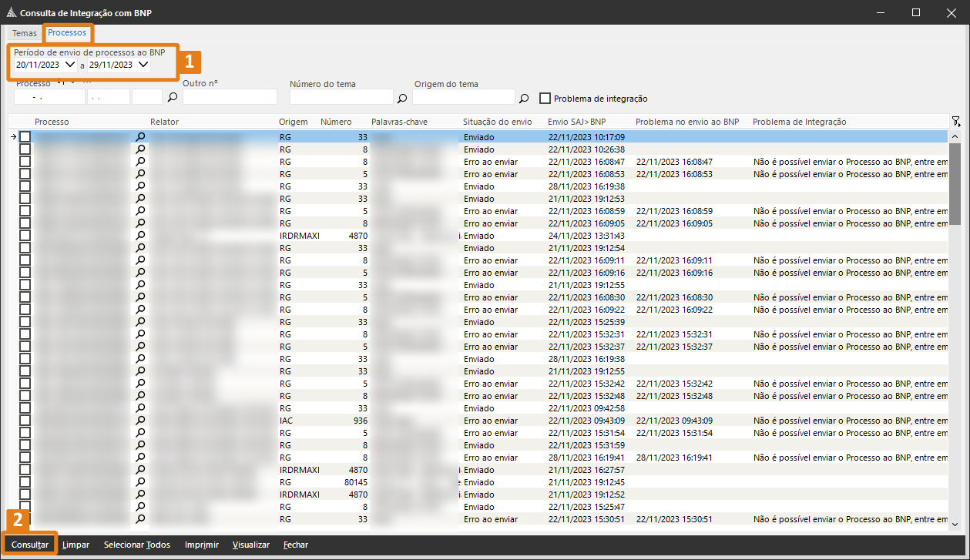
Task: Click the Envio SAJ>BNP column header
Action: click(577, 122)
